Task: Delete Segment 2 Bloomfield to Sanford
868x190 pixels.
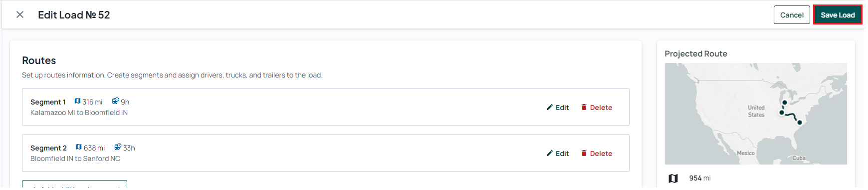Action: (596, 153)
